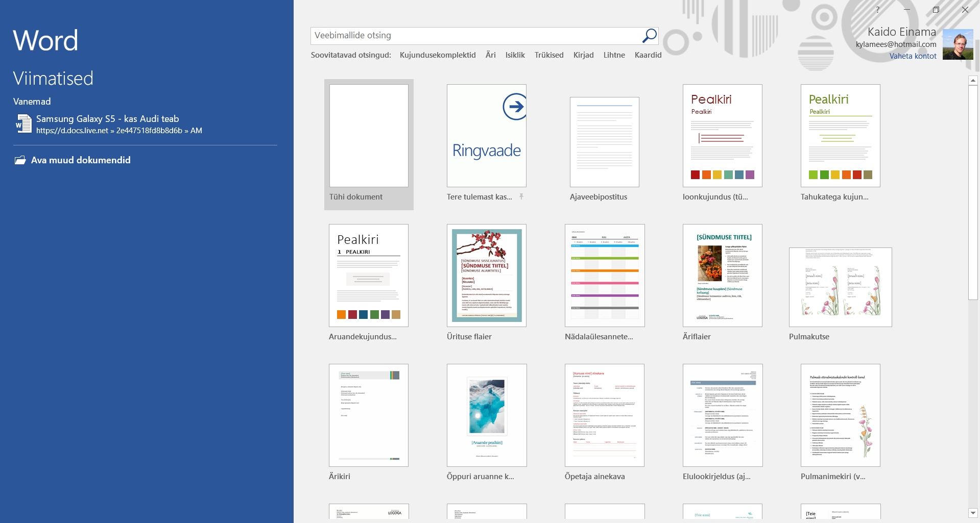Choose the Tahukatega kujundus template
Viewport: 980px width, 523px height.
click(841, 136)
